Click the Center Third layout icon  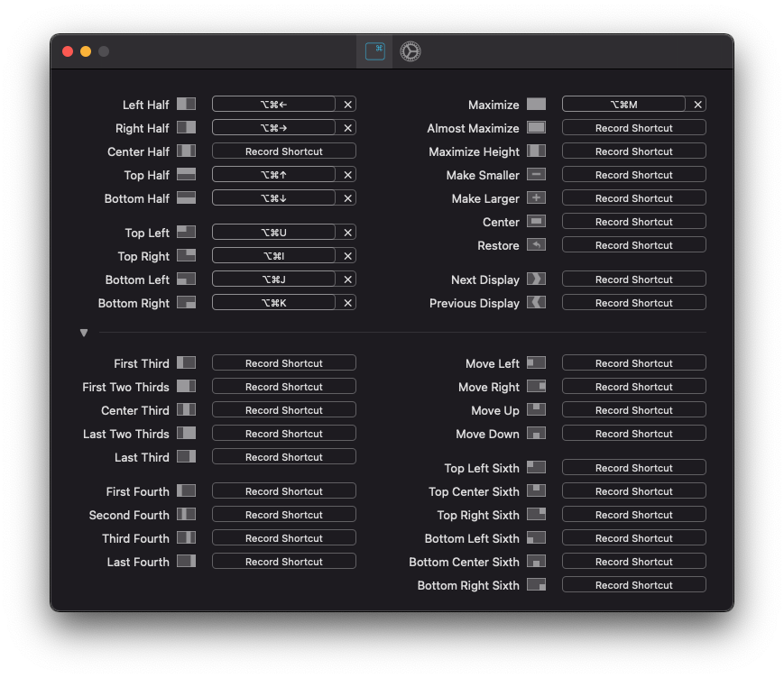[186, 410]
